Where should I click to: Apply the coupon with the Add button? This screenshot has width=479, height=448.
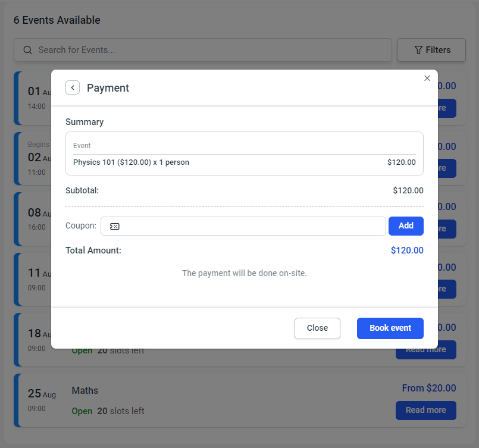click(x=406, y=225)
